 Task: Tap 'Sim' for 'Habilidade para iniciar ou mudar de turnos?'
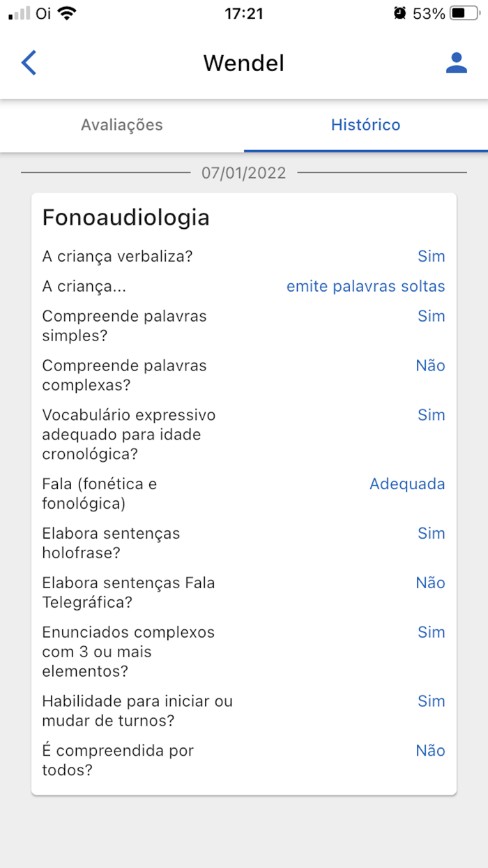pos(432,701)
